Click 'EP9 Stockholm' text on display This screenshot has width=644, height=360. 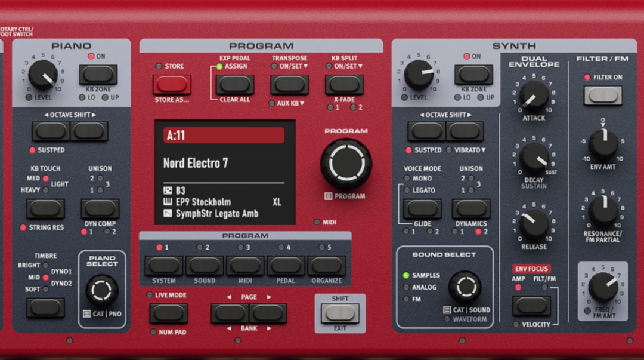click(203, 202)
